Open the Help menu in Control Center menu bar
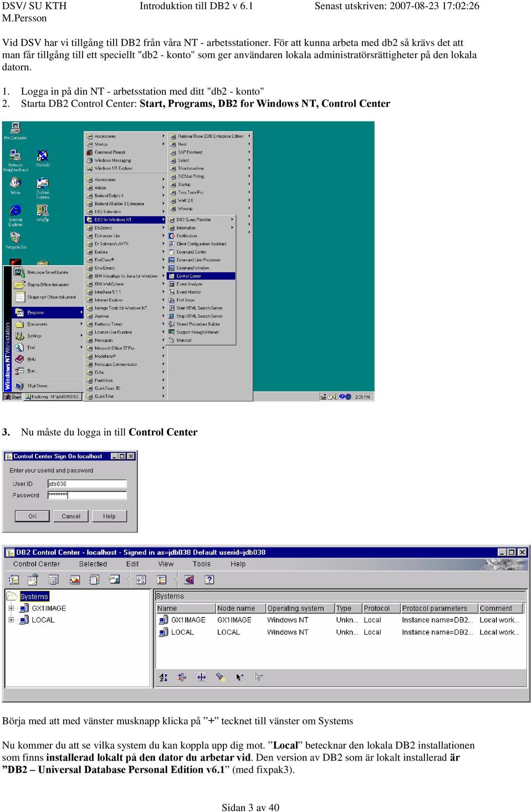532x812 pixels. pyautogui.click(x=238, y=564)
